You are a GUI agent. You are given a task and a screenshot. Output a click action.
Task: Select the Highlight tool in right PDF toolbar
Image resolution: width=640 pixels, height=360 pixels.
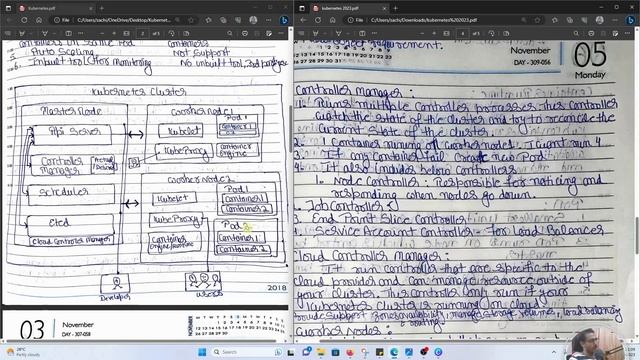(x=339, y=33)
